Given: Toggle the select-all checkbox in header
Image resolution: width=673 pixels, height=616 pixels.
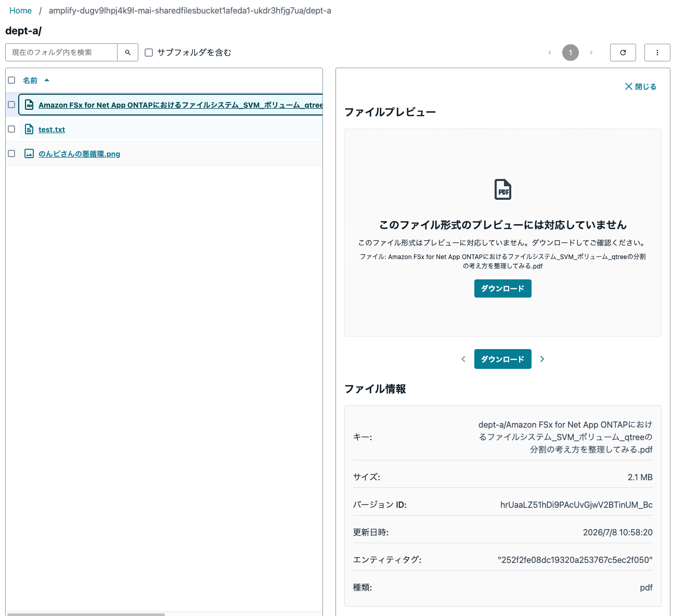Looking at the screenshot, I should [x=11, y=80].
